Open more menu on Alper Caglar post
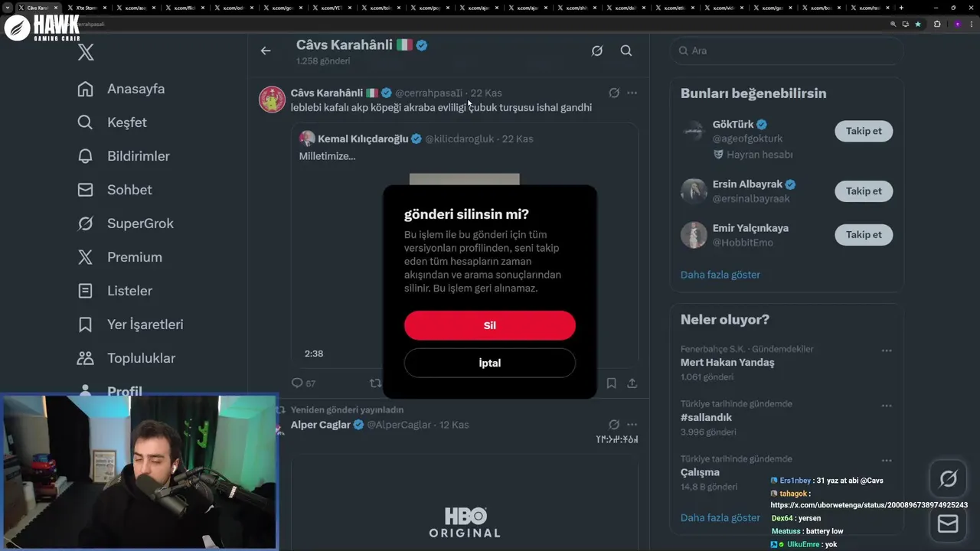This screenshot has width=980, height=551. click(632, 425)
